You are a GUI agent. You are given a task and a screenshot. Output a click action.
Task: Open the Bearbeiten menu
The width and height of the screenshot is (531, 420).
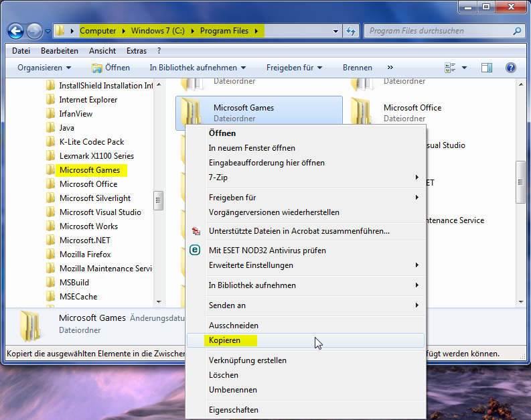(x=60, y=51)
